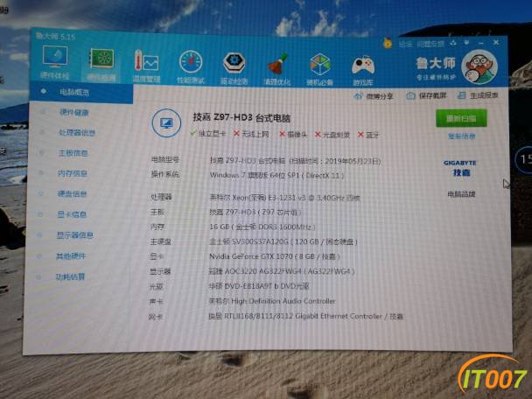Minimize the 鲁大师 window
Image resolution: width=532 pixels, height=399 pixels.
click(481, 43)
